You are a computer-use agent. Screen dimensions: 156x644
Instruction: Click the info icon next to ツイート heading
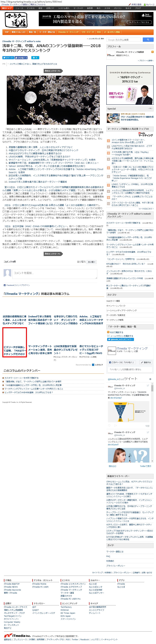click(x=150, y=379)
